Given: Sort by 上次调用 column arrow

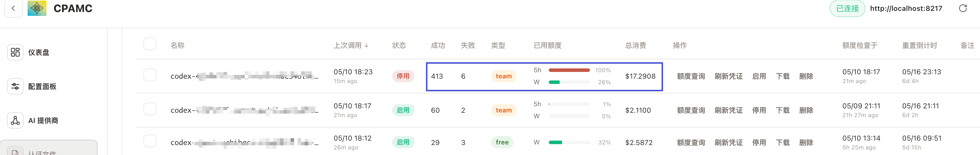Looking at the screenshot, I should (x=366, y=46).
